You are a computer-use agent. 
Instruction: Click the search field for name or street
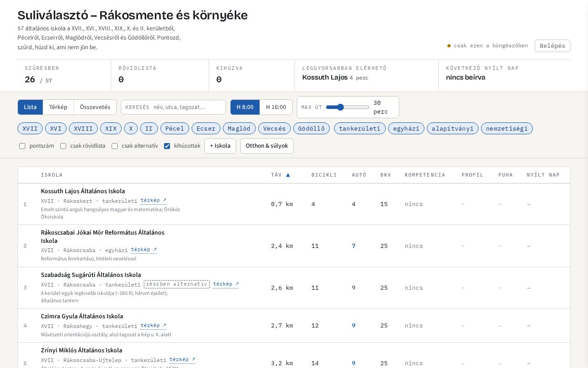point(174,107)
